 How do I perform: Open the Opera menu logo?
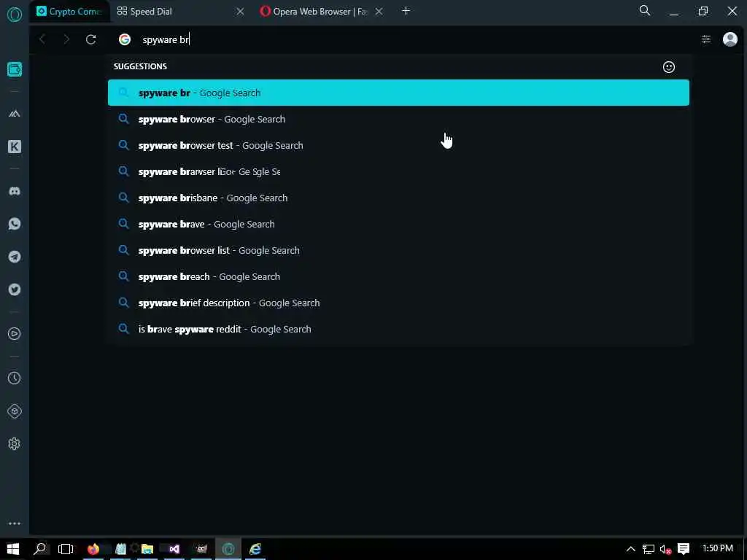point(15,14)
